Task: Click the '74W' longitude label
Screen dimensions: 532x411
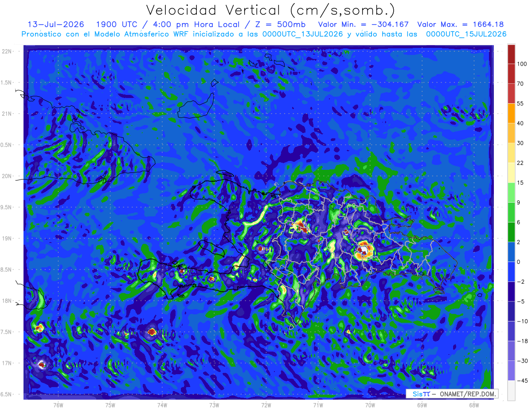Action: (x=162, y=405)
